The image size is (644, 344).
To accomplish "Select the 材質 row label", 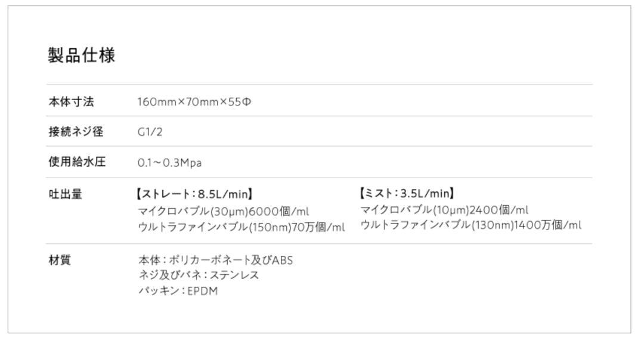I will click(60, 260).
